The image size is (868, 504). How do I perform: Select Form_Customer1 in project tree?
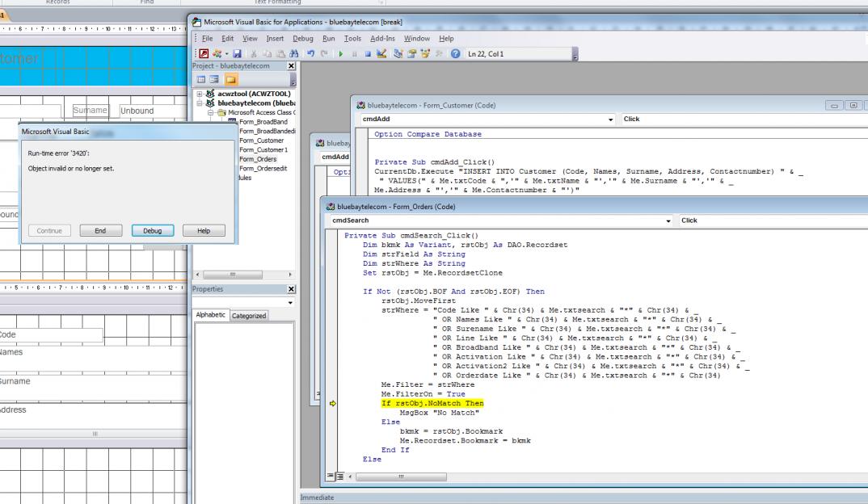pyautogui.click(x=263, y=150)
